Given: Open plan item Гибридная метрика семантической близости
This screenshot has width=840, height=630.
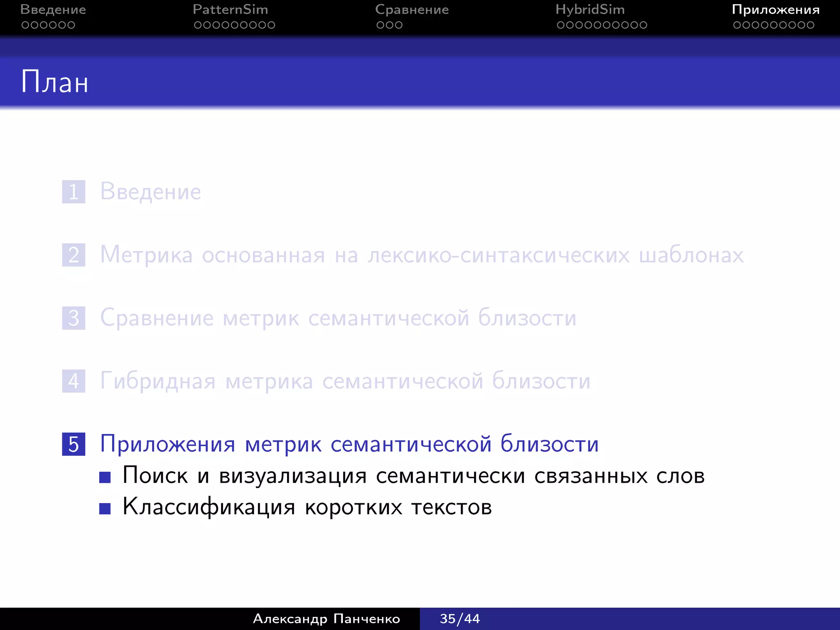Looking at the screenshot, I should 345,381.
